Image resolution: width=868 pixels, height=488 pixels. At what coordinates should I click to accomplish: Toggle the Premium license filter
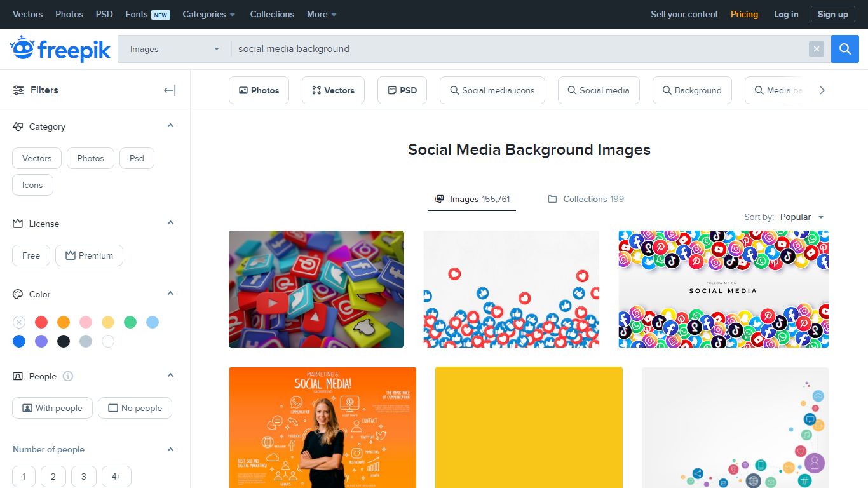(89, 255)
